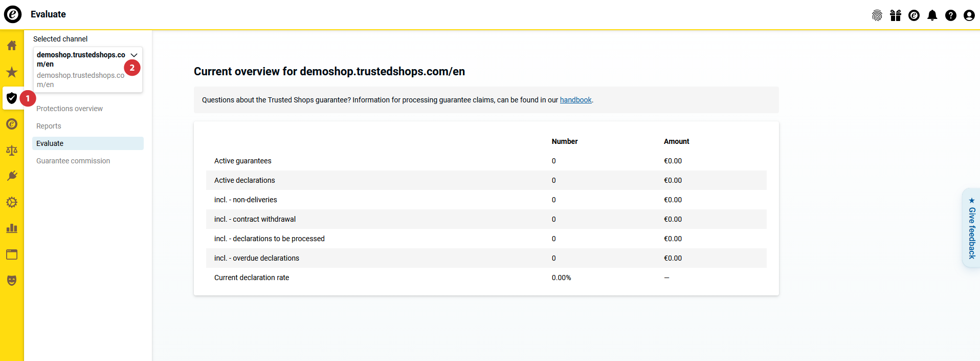This screenshot has height=361, width=980.
Task: Click the Trusted Shops logo
Action: (13, 14)
